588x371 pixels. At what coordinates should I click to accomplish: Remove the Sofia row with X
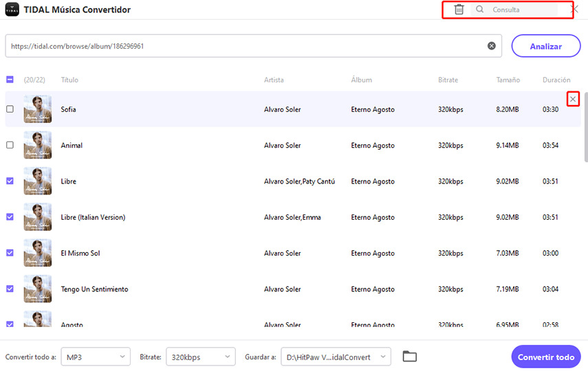[x=573, y=100]
